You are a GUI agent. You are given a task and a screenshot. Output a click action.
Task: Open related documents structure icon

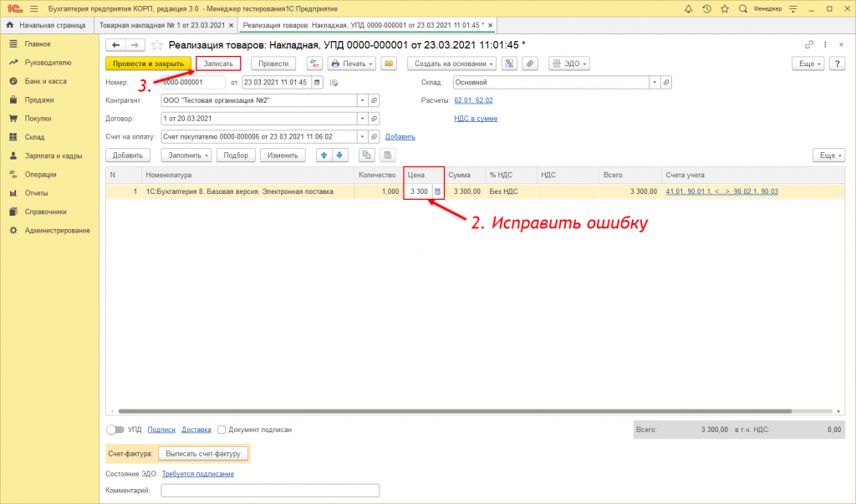(509, 64)
